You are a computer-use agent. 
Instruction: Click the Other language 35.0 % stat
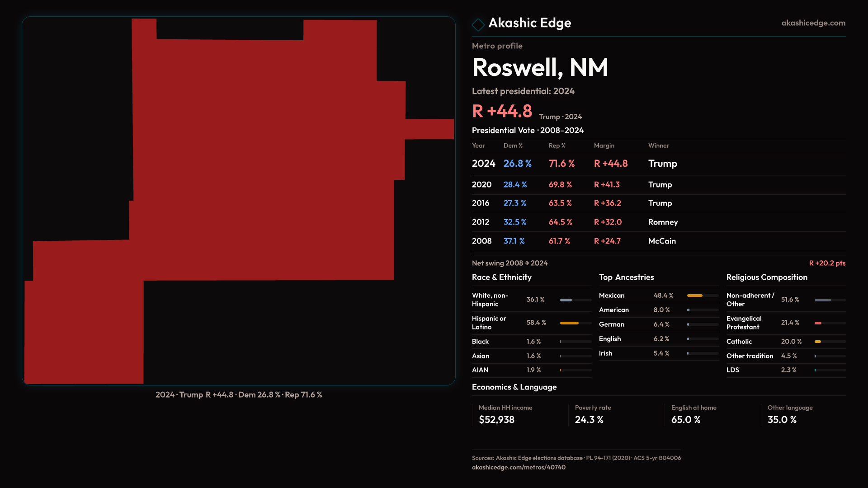782,420
